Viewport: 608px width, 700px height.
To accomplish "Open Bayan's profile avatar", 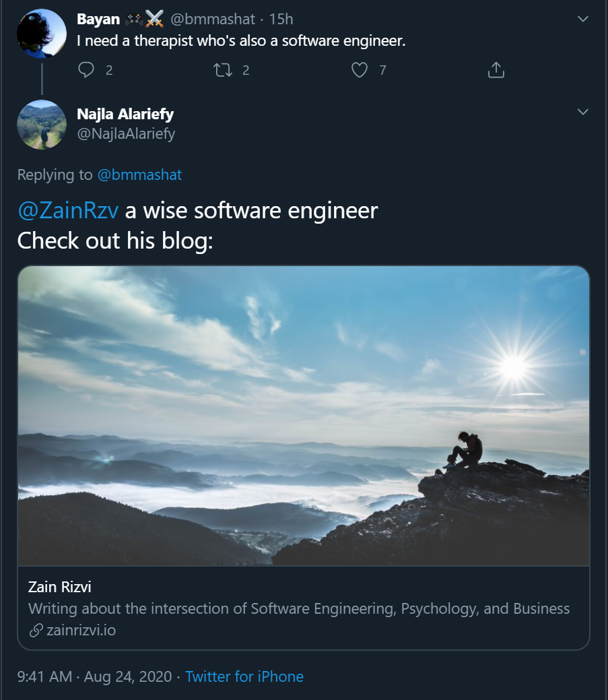I will (42, 34).
